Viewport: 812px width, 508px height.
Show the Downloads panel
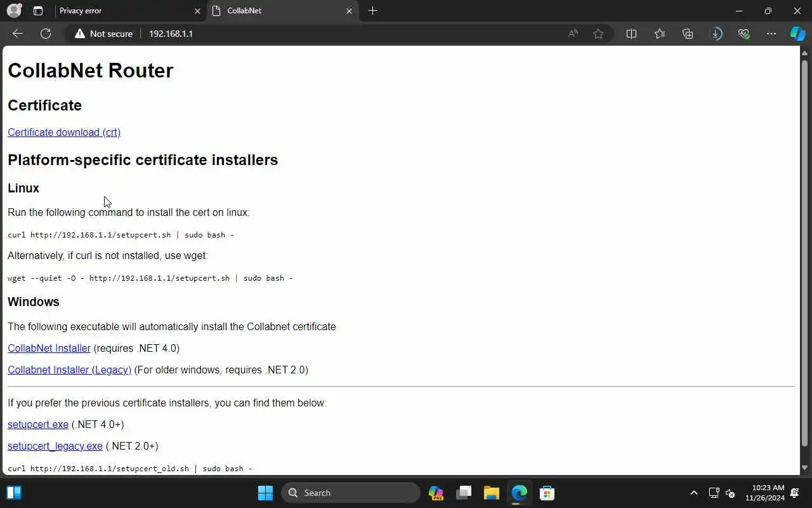(x=716, y=34)
